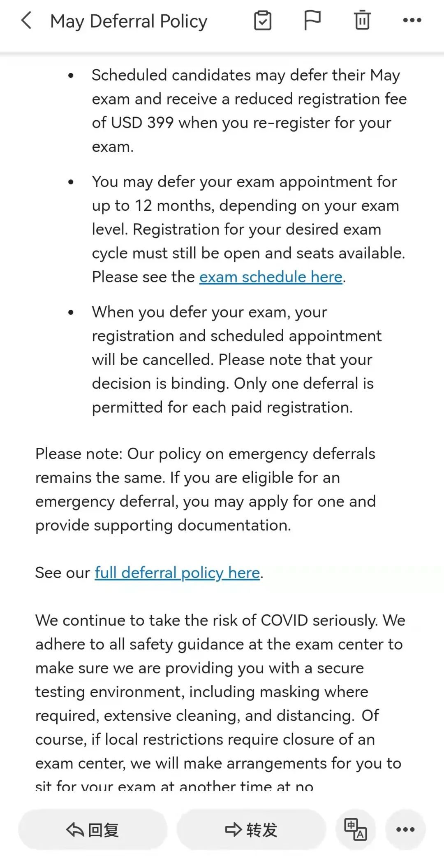Translate the email with the translate icon
This screenshot has width=444, height=868.
coord(356,829)
